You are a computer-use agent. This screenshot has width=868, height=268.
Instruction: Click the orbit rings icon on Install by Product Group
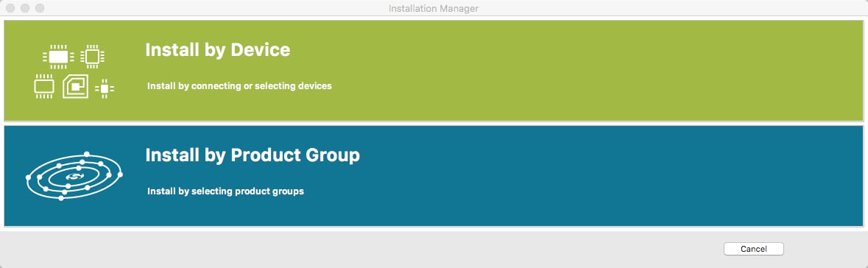(74, 176)
